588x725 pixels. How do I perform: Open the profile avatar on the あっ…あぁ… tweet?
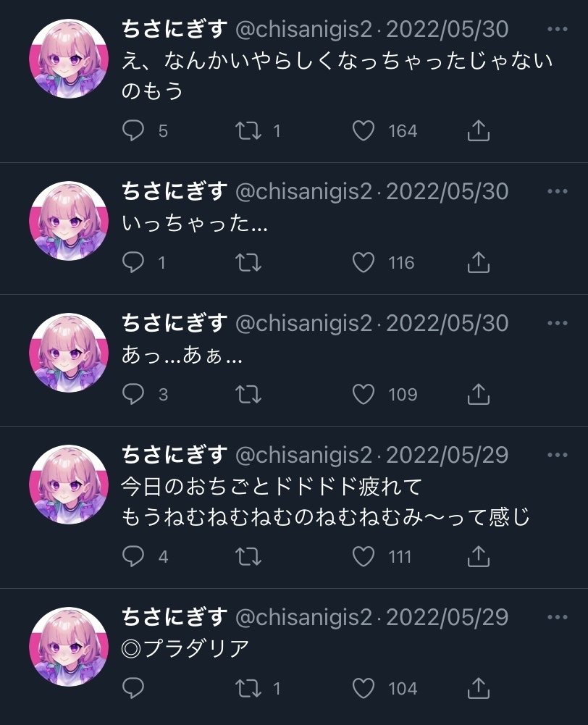pos(69,352)
